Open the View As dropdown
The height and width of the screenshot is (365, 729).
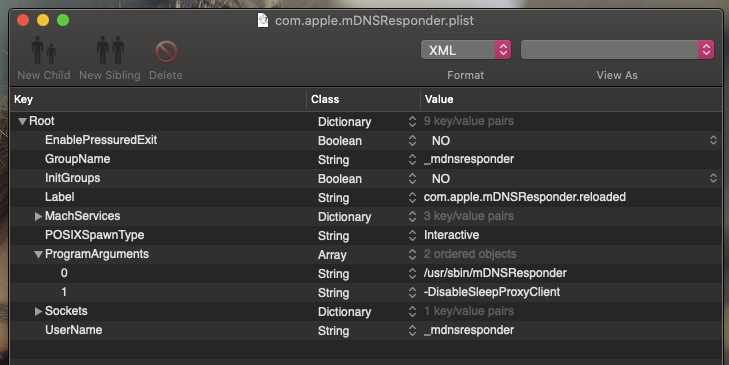(x=617, y=50)
